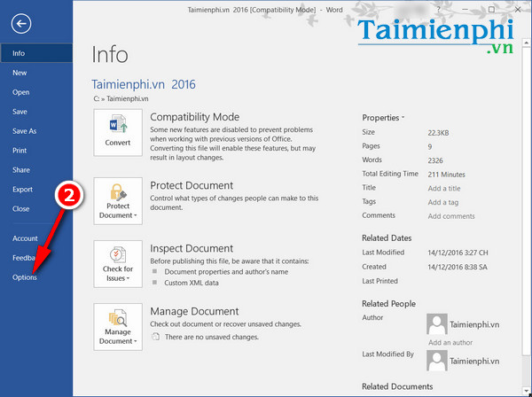
Task: Click 'Add a title' field
Action: 444,189
